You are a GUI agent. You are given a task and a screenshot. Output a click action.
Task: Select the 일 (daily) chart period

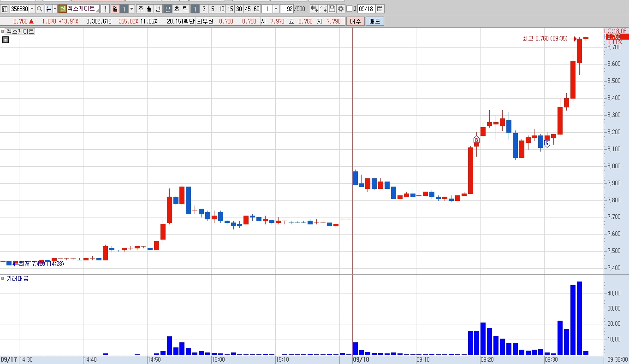[115, 9]
